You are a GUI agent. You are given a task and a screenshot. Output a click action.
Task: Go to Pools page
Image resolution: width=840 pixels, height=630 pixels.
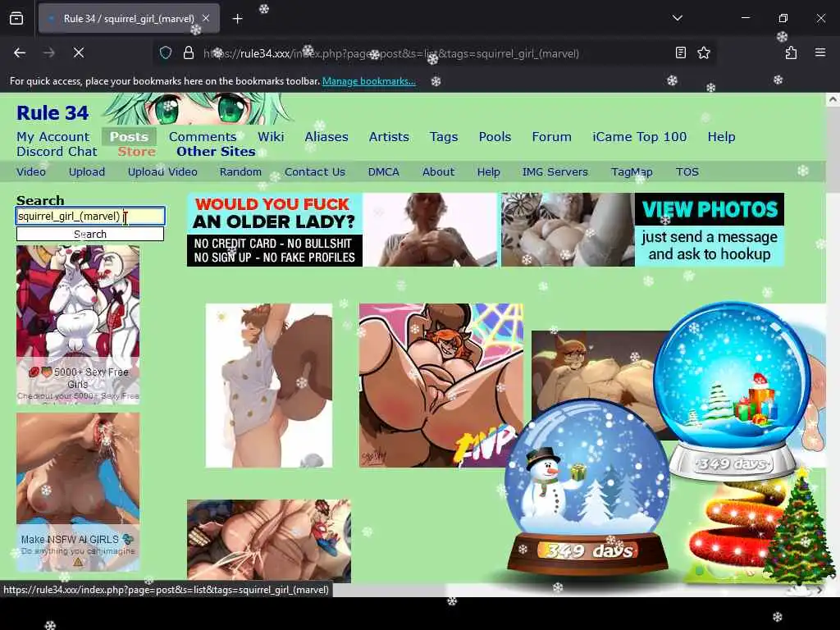495,137
